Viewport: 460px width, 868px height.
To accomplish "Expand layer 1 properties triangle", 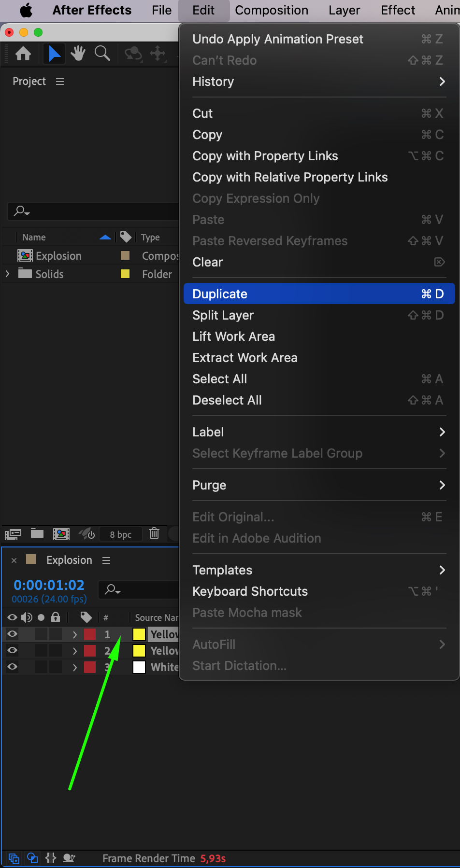I will [x=75, y=634].
